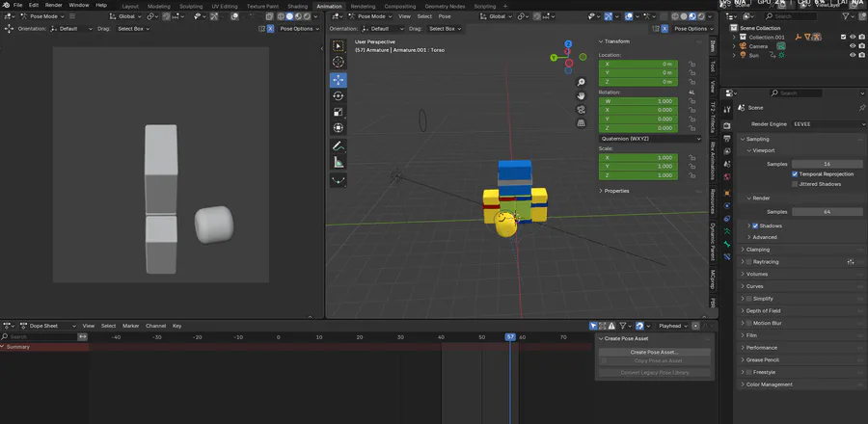Open the Render properties tab icon
The image size is (868, 424).
pos(727,126)
